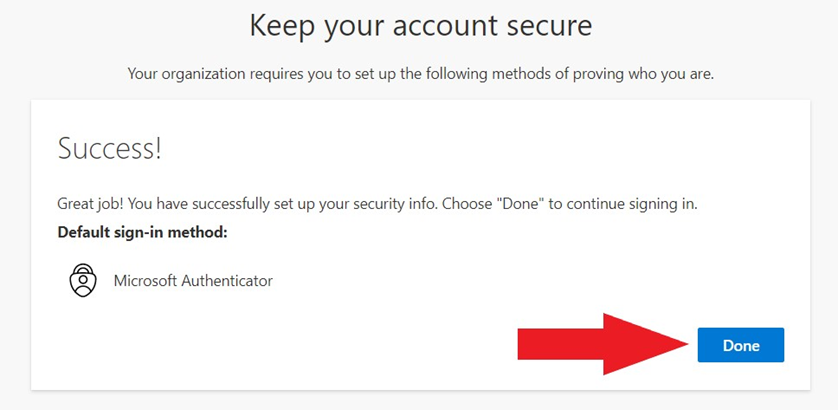
Task: Click the 'Great job!' opening phrase
Action: (91, 205)
